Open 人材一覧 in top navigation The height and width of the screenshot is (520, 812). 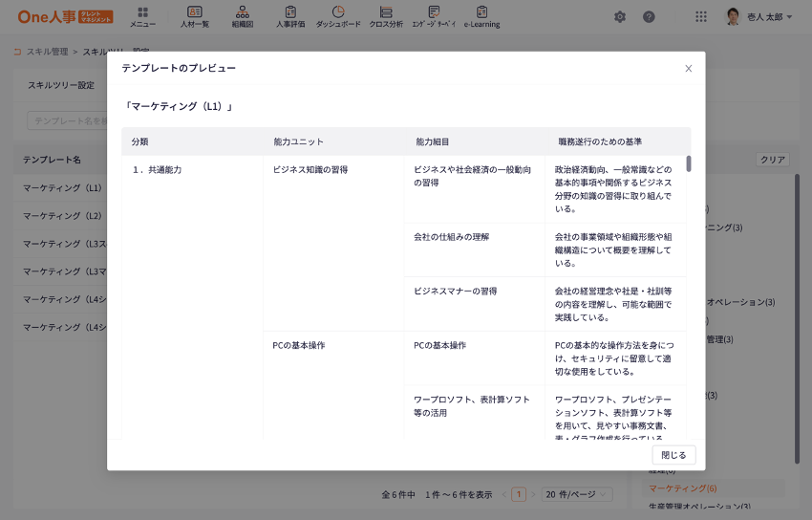point(195,16)
